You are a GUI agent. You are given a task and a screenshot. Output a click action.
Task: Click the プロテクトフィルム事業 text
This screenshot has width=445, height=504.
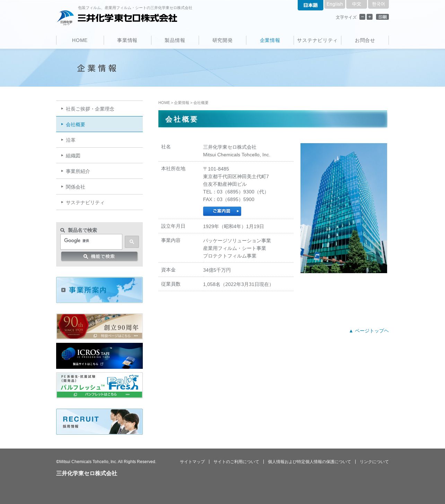[230, 256]
